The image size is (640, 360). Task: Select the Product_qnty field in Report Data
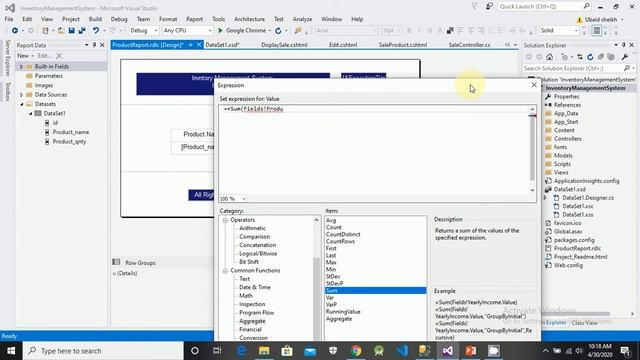(x=69, y=142)
